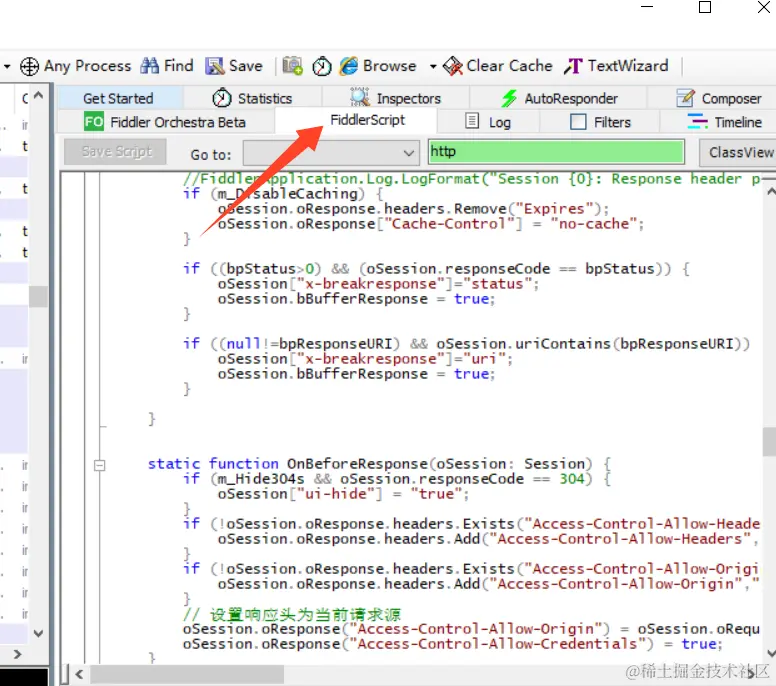The height and width of the screenshot is (686, 776).
Task: Click the Any Process target icon
Action: (x=29, y=66)
